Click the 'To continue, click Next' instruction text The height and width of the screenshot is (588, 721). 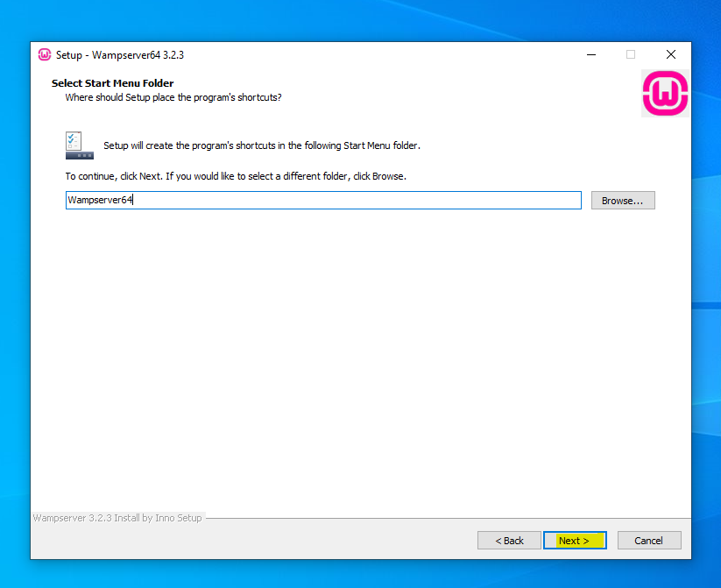(x=236, y=176)
